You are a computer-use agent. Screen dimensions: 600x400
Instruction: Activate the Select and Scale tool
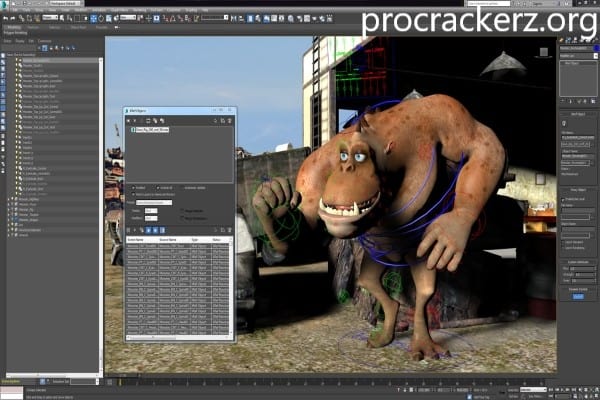109,18
